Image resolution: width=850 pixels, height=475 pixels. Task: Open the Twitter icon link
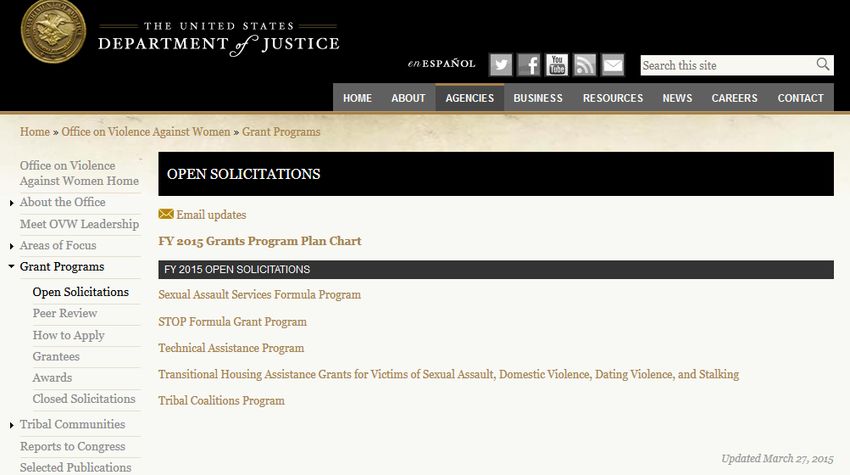point(500,65)
